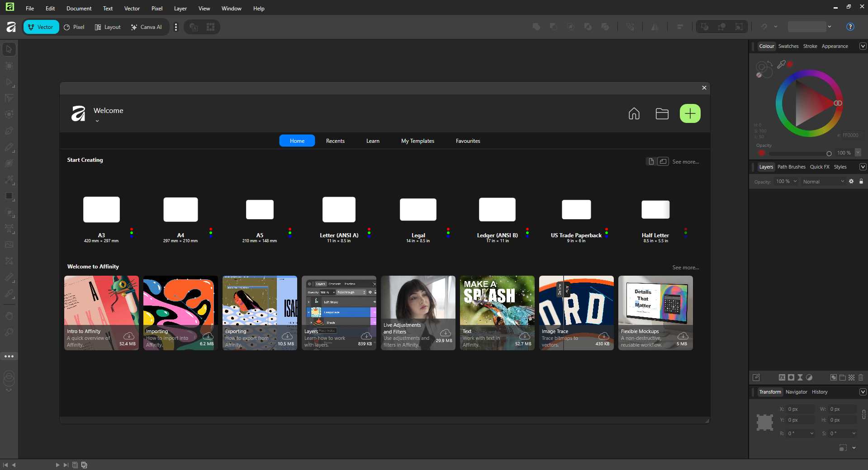Click the Canva AI button
The height and width of the screenshot is (470, 868).
click(x=147, y=27)
